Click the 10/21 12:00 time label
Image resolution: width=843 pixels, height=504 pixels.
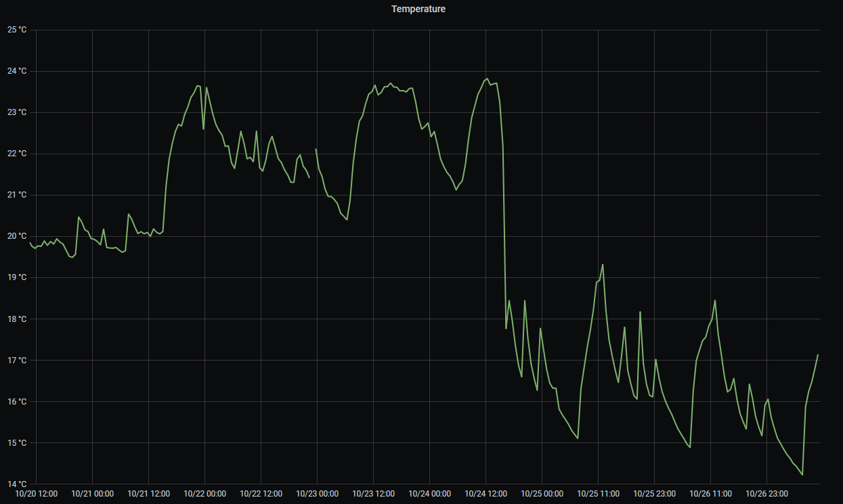148,494
